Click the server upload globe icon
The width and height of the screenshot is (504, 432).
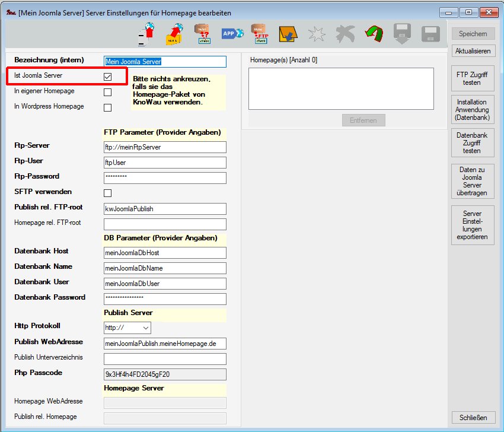[x=146, y=34]
